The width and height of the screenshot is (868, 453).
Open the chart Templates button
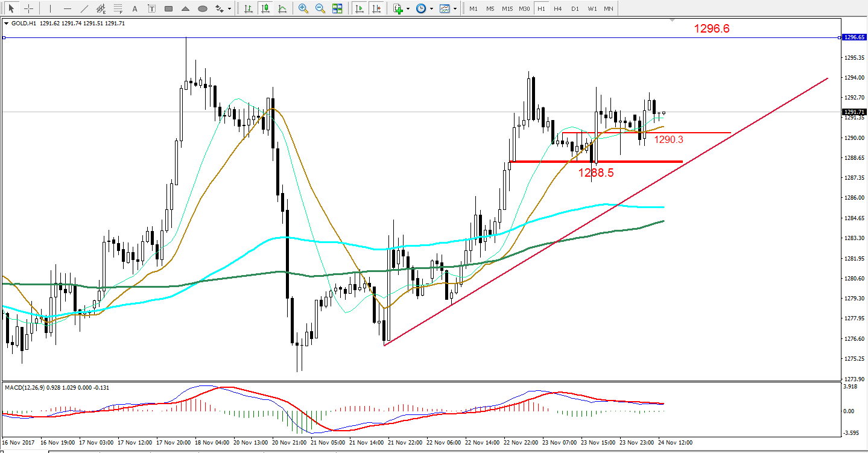tap(445, 9)
